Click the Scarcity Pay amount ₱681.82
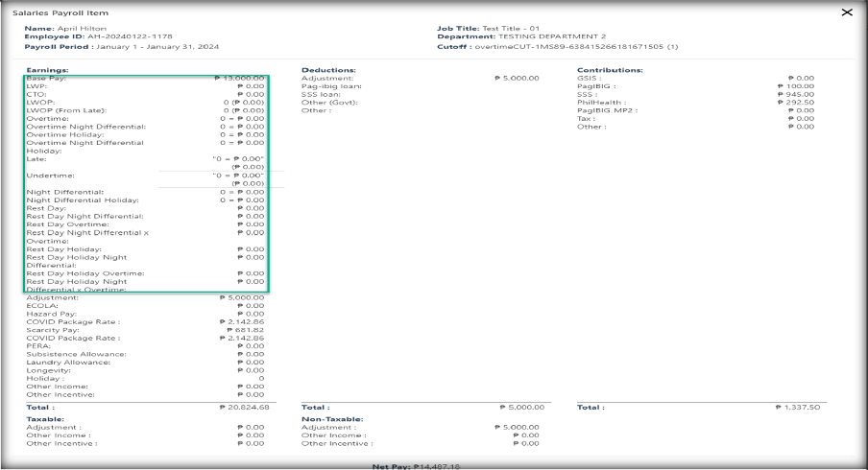Viewport: 868px width, 470px height. [245, 329]
